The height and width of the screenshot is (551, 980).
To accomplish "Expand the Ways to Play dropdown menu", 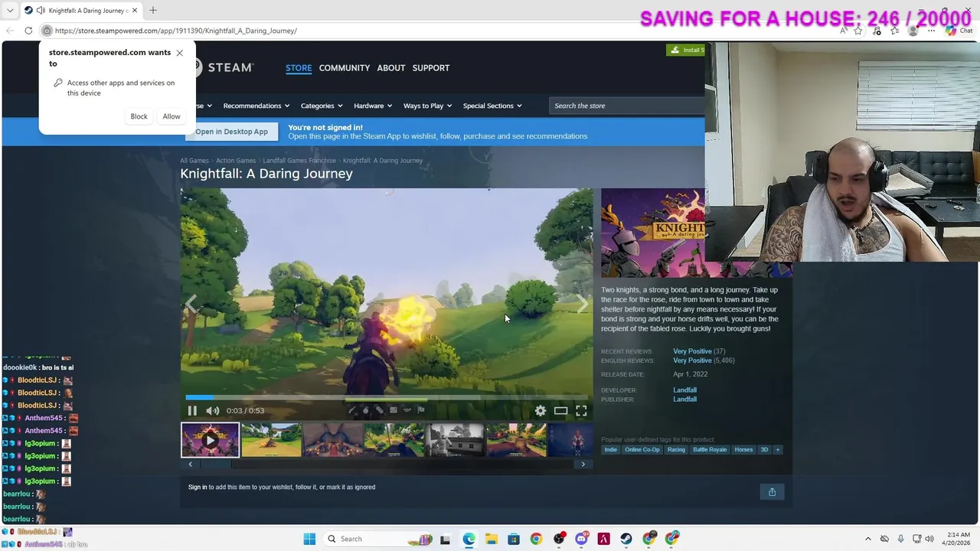I will pyautogui.click(x=427, y=106).
